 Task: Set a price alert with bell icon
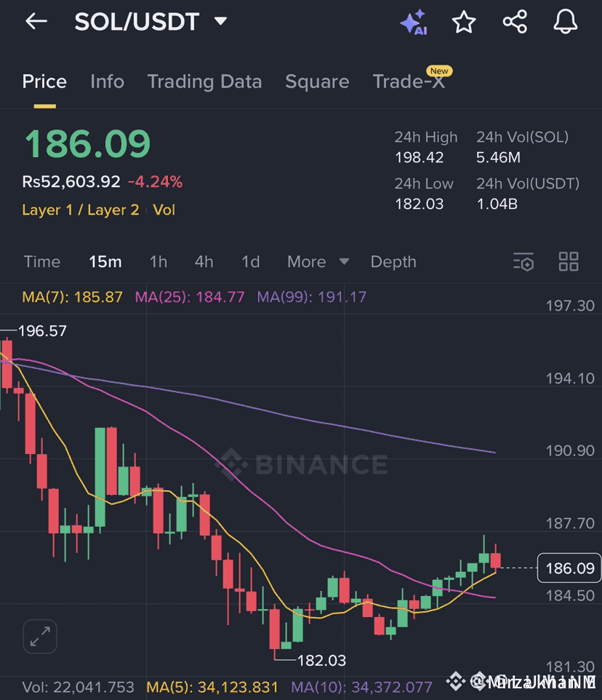tap(566, 22)
